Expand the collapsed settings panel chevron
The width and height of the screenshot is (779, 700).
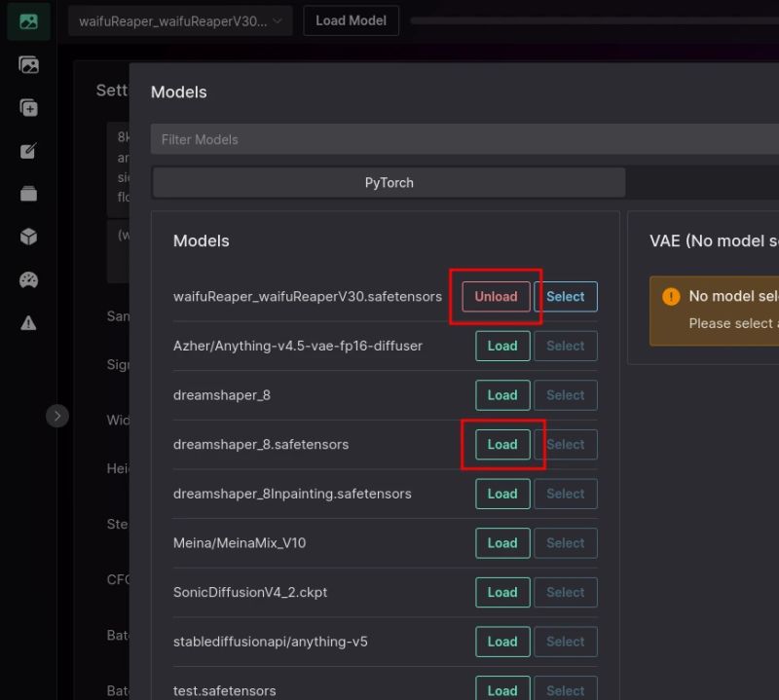click(x=57, y=415)
